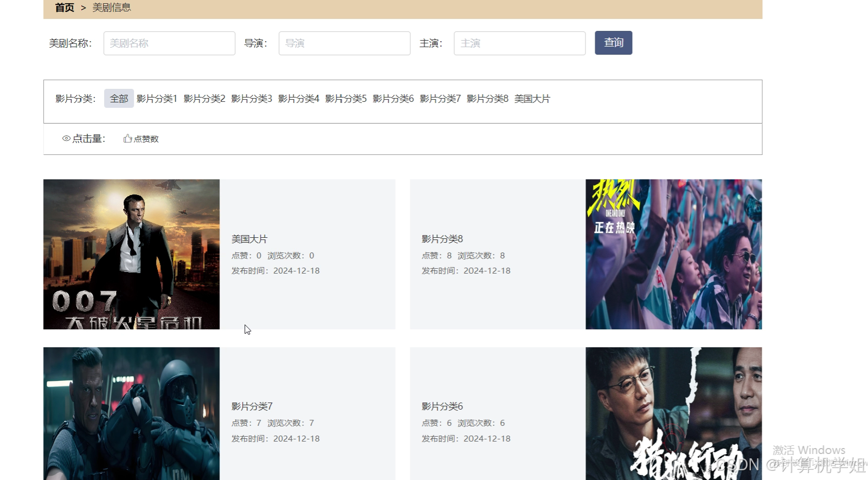Open the 猎狐行动 poster thumbnail
This screenshot has width=868, height=480.
tap(673, 413)
